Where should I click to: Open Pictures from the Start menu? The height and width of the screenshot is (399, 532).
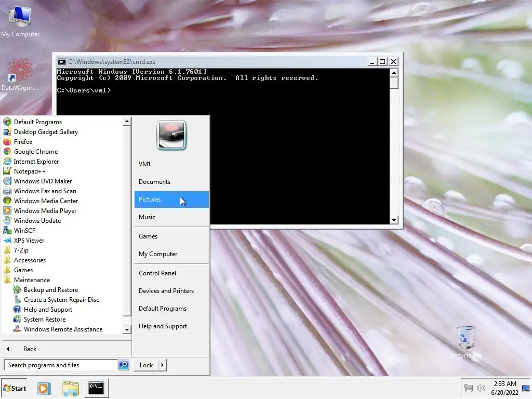tap(171, 199)
